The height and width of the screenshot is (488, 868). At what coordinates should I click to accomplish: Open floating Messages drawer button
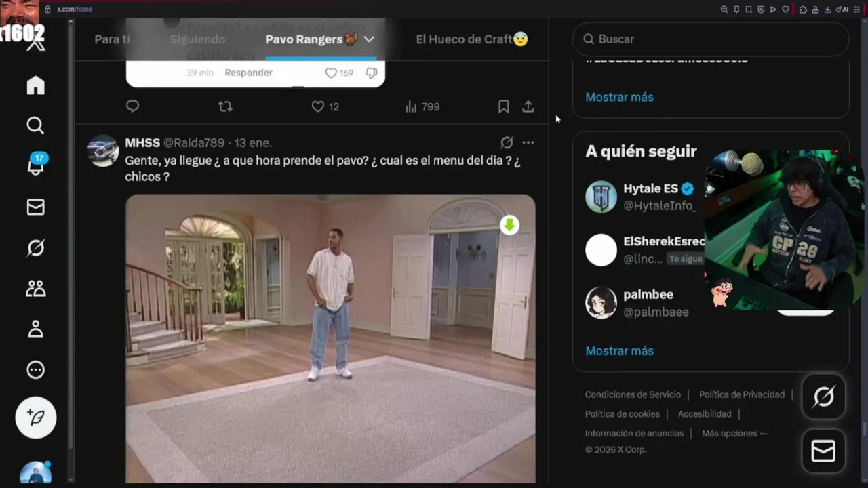click(823, 451)
